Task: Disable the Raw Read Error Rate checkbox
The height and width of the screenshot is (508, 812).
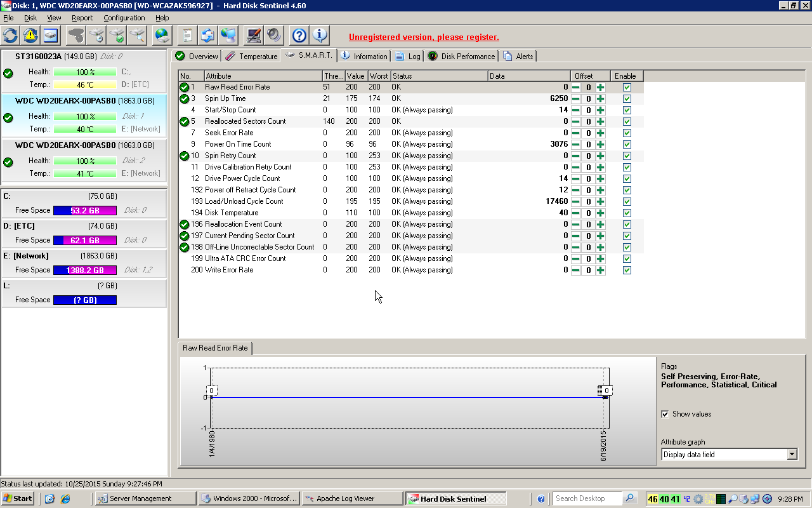Action: 627,87
